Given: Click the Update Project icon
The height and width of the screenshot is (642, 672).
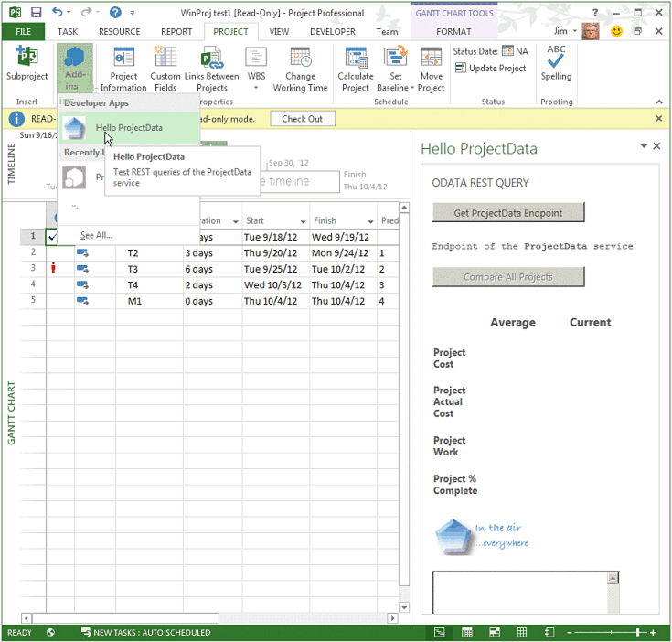Looking at the screenshot, I should click(x=461, y=69).
